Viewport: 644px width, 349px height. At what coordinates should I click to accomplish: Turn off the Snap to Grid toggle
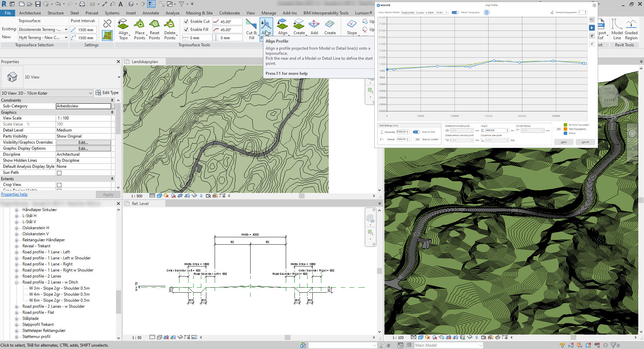tap(416, 132)
